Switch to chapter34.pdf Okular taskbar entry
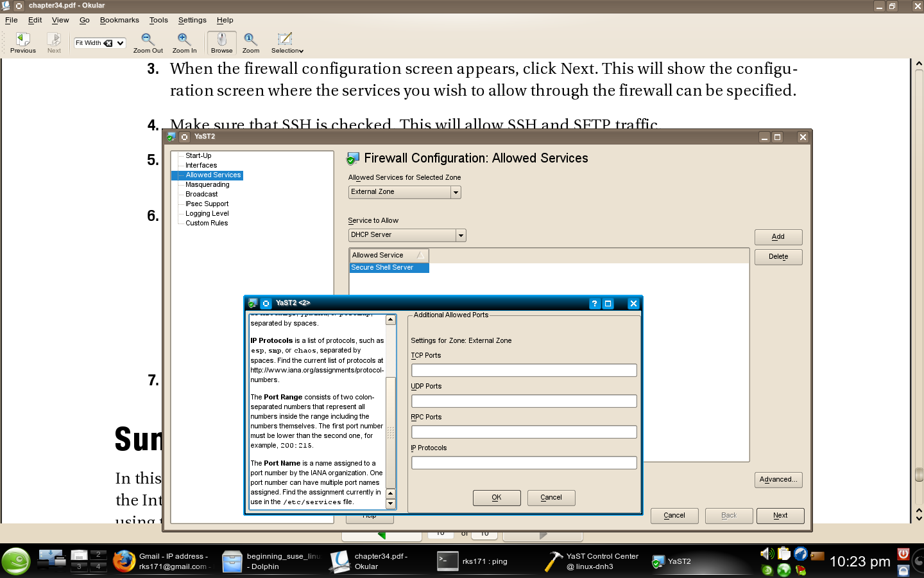Screen dimensions: 924x578 (x=379, y=561)
